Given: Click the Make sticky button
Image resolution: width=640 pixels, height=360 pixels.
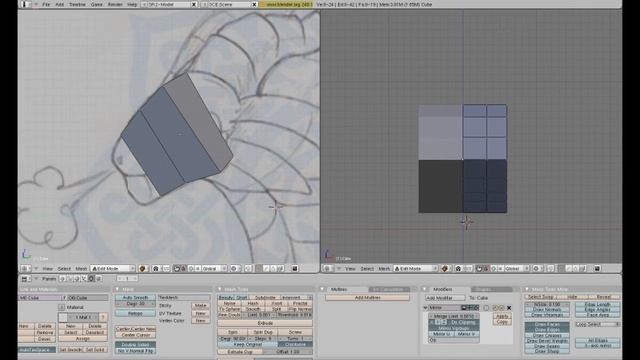Looking at the screenshot, I should coord(200,305).
